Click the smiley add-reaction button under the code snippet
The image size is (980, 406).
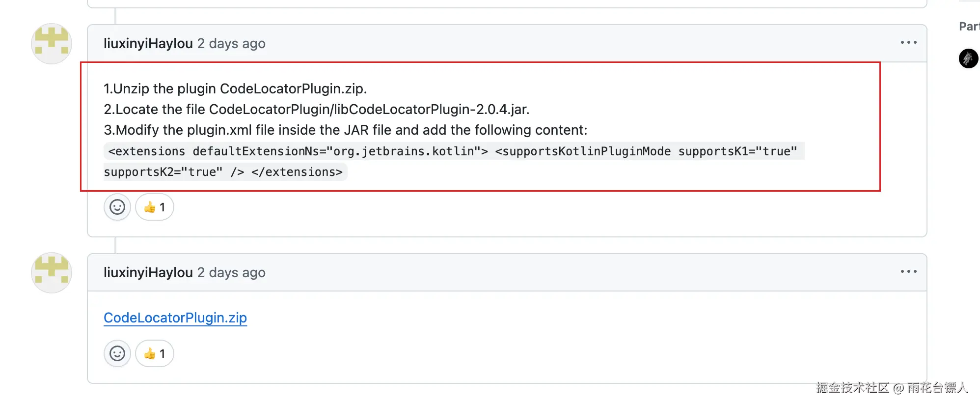point(117,207)
